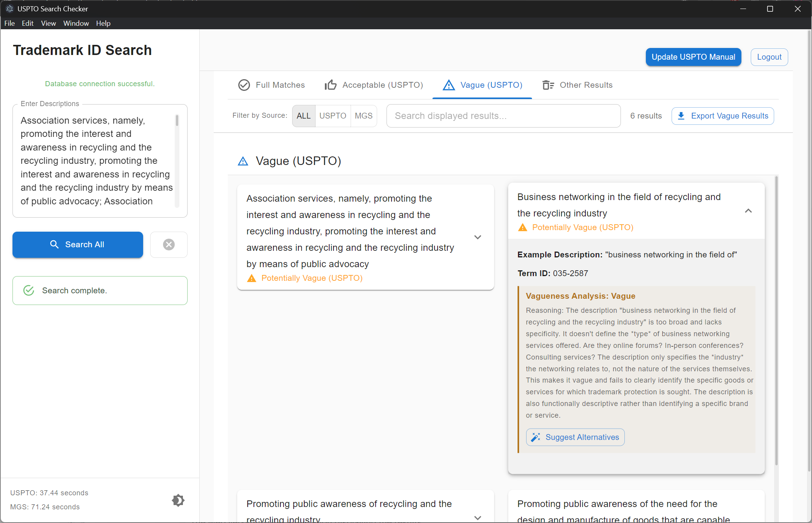The height and width of the screenshot is (523, 812).
Task: Select the ALL source filter
Action: [x=303, y=116]
